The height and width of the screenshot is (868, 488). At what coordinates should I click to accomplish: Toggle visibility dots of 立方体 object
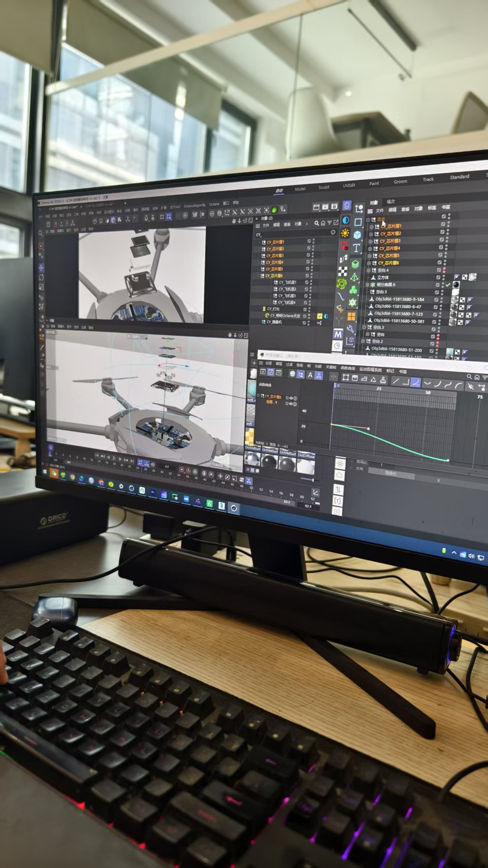443,277
